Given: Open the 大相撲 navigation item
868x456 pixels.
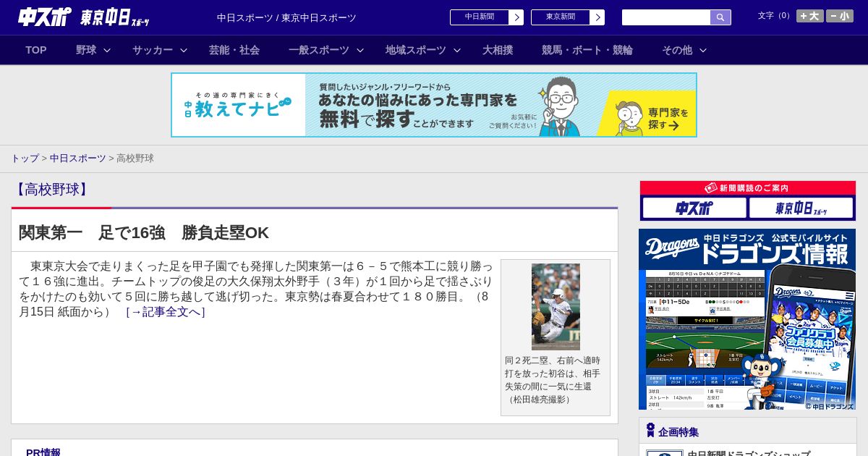Looking at the screenshot, I should pos(498,50).
